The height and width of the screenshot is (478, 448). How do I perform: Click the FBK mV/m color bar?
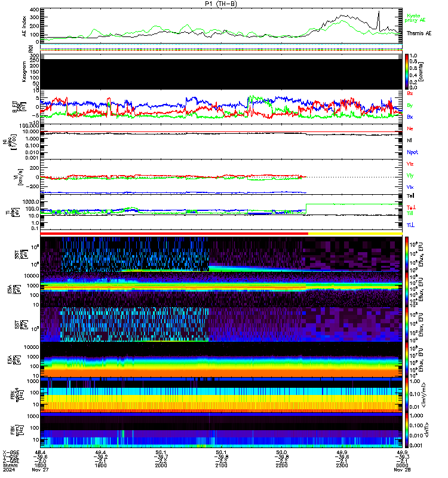click(x=407, y=395)
